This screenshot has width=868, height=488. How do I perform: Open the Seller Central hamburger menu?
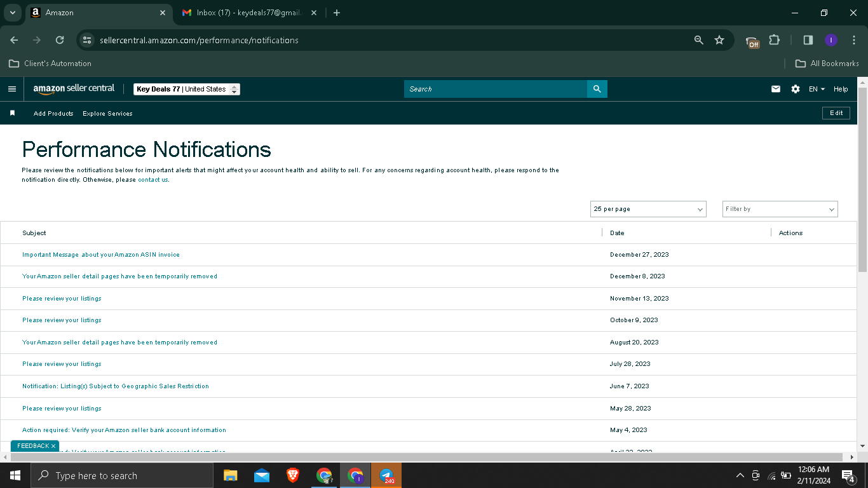[x=12, y=89]
